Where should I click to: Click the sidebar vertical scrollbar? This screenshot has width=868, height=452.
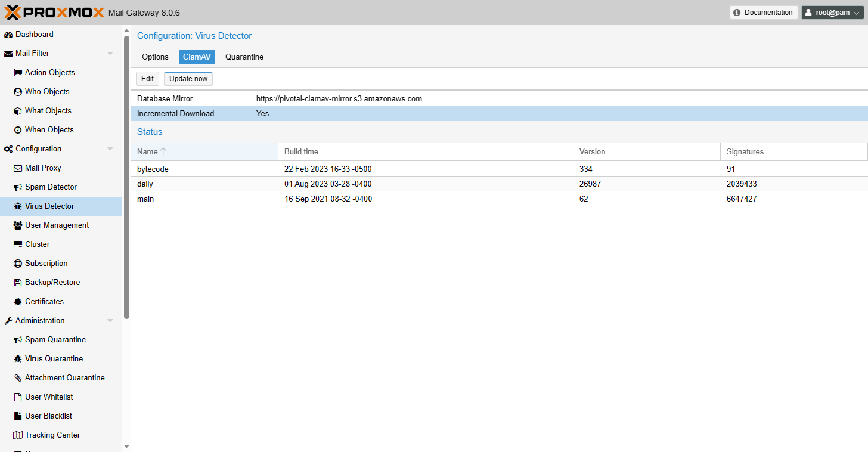[x=126, y=179]
